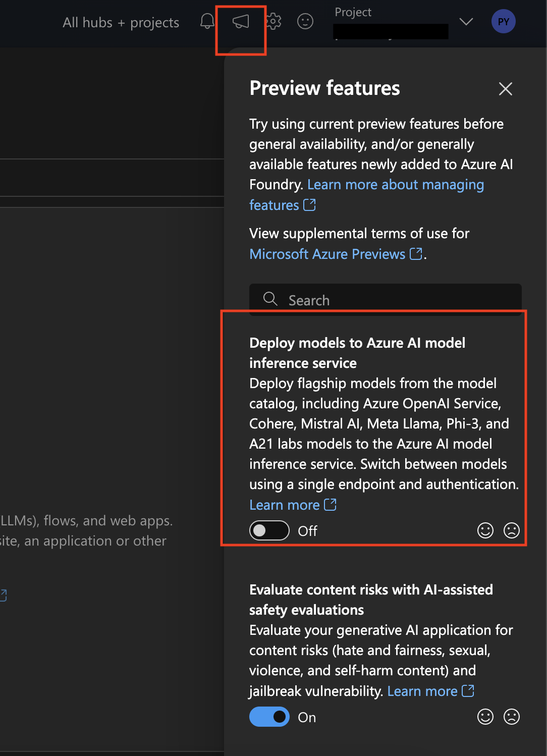
Task: Open the PY user avatar
Action: [504, 21]
